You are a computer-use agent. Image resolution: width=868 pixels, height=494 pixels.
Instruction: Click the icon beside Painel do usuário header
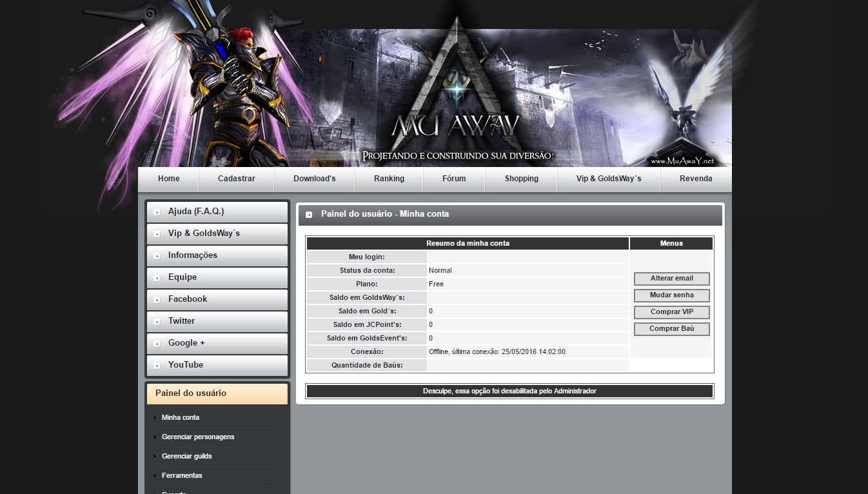(x=309, y=215)
